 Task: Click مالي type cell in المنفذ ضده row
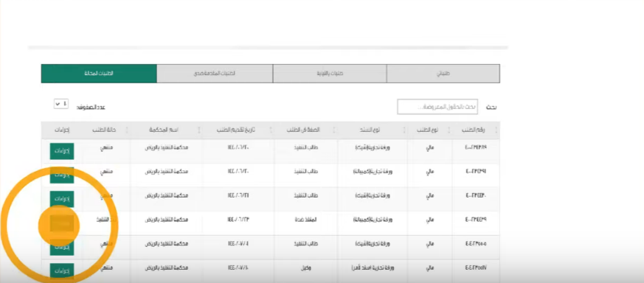pos(429,220)
